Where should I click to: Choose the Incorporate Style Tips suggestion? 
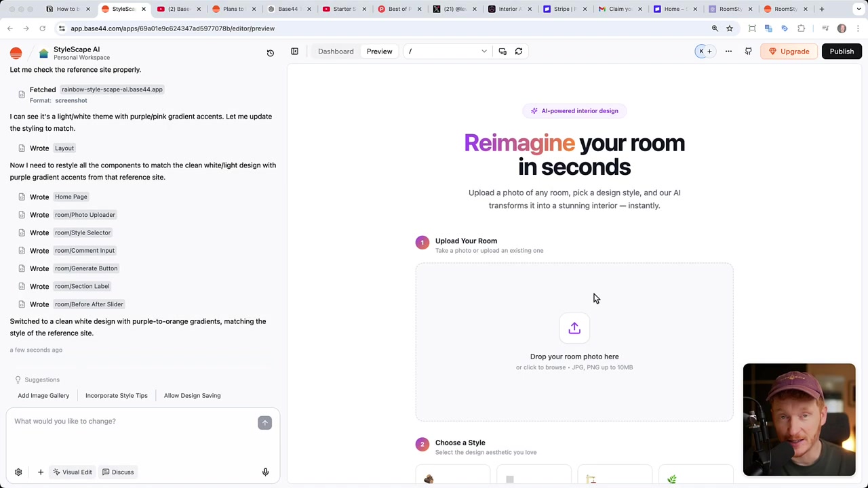tap(116, 396)
